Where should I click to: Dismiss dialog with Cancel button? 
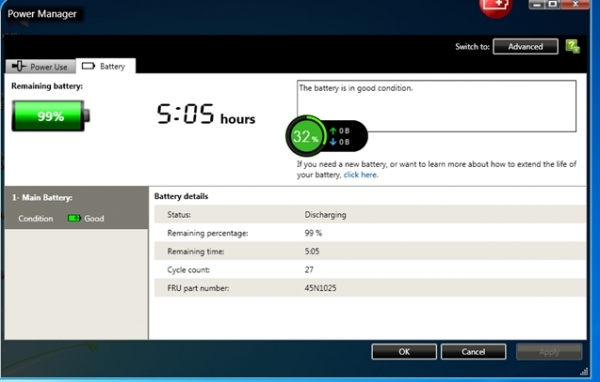473,351
